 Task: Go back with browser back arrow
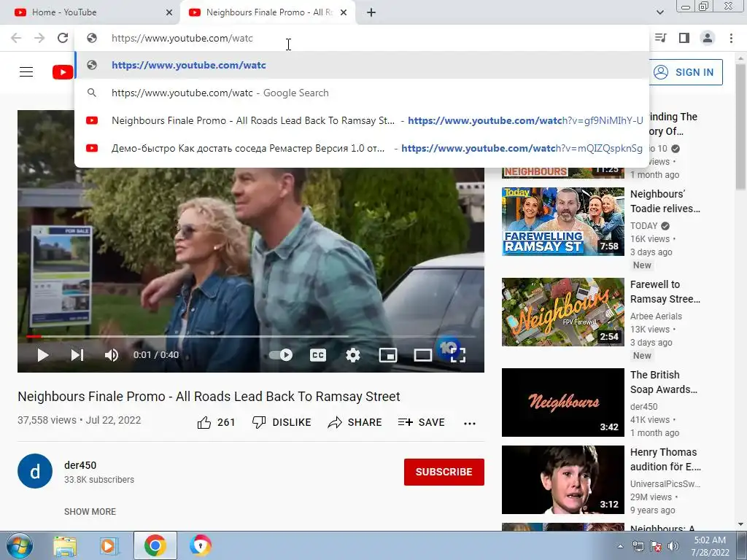[x=16, y=38]
